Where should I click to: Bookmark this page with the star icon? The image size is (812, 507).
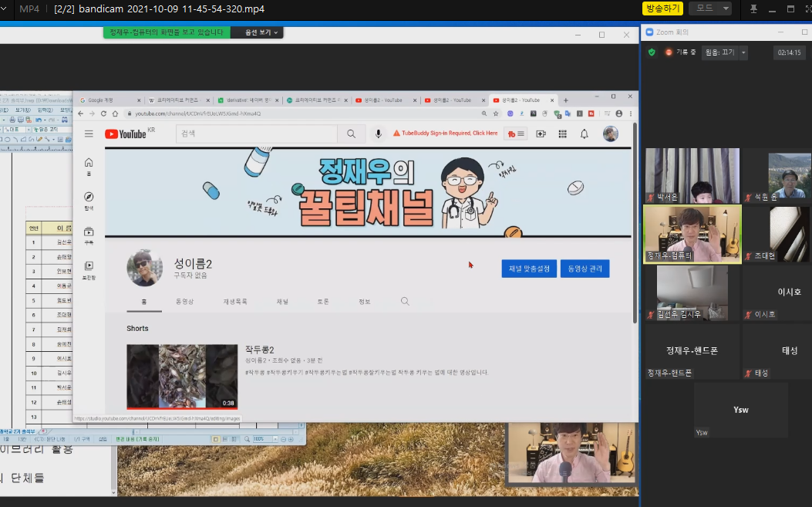(x=496, y=113)
